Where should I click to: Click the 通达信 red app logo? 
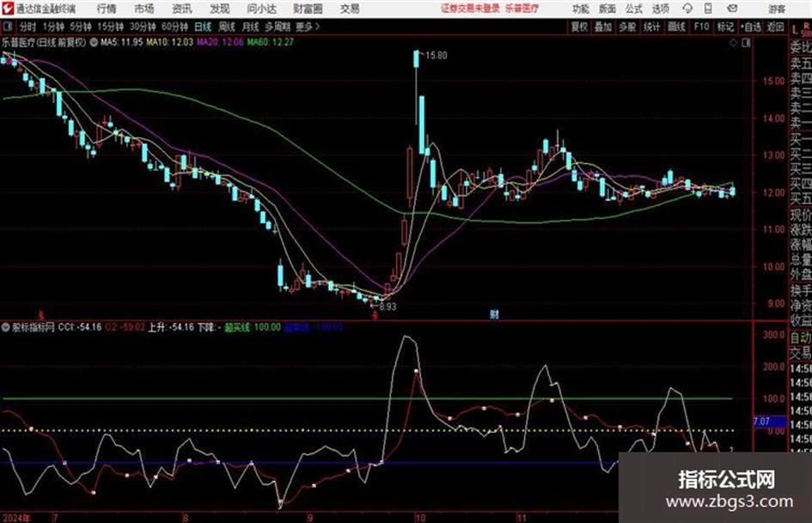[x=8, y=9]
